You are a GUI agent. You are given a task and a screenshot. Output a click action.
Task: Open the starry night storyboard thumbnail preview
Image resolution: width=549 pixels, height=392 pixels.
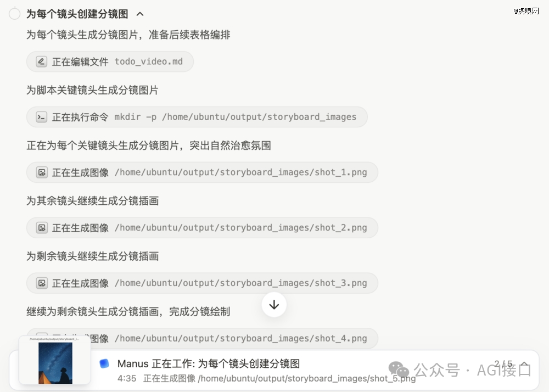click(55, 361)
